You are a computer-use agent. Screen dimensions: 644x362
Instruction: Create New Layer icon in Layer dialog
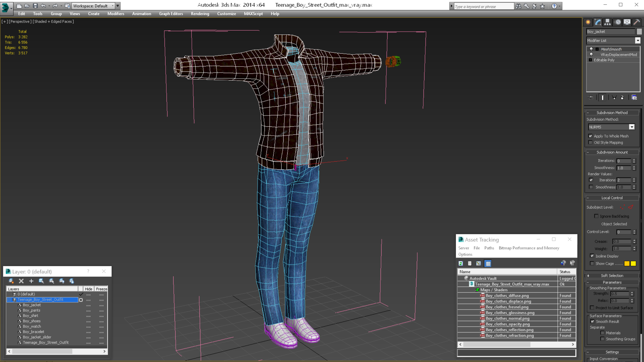click(11, 281)
